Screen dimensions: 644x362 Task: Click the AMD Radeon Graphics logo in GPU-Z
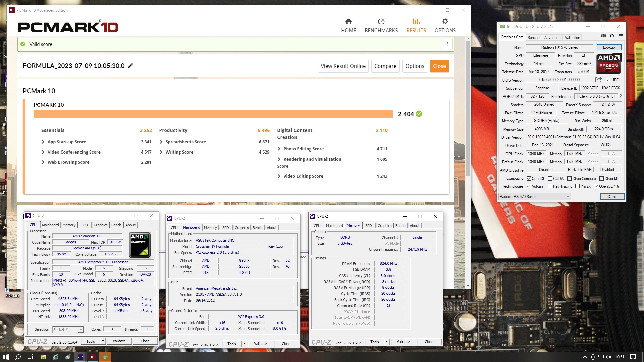pyautogui.click(x=608, y=63)
